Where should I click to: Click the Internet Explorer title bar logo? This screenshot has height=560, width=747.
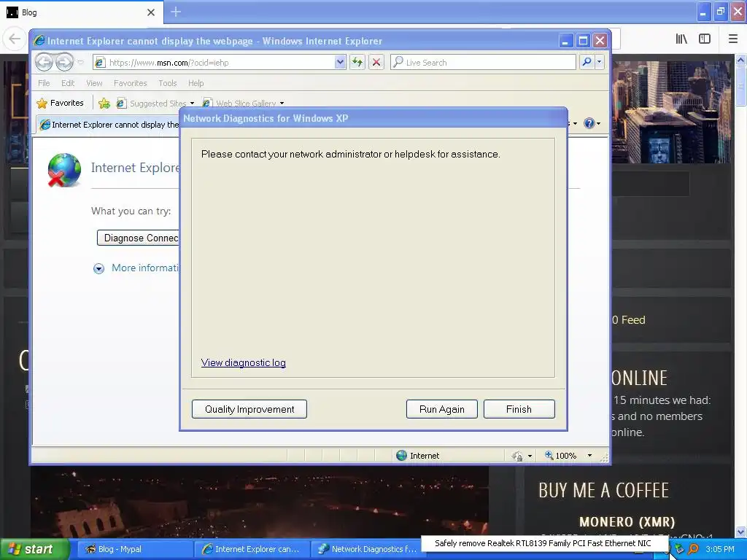[x=39, y=41]
